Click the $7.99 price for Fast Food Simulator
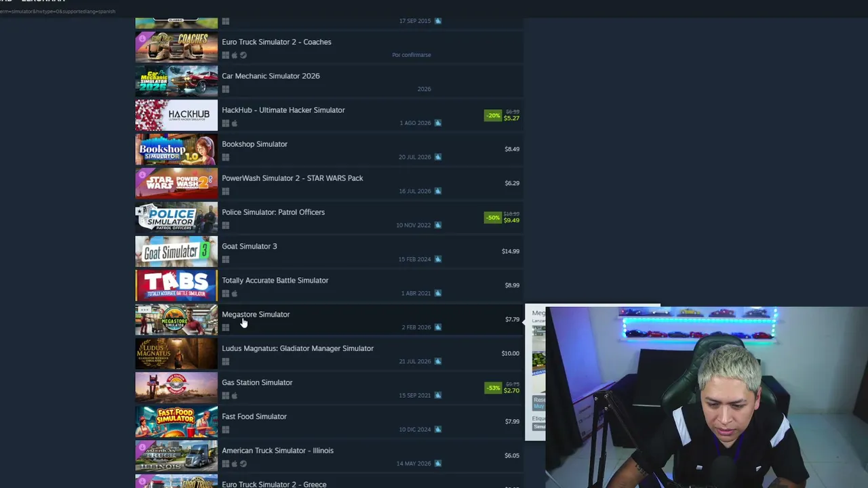This screenshot has height=488, width=868. click(x=512, y=422)
